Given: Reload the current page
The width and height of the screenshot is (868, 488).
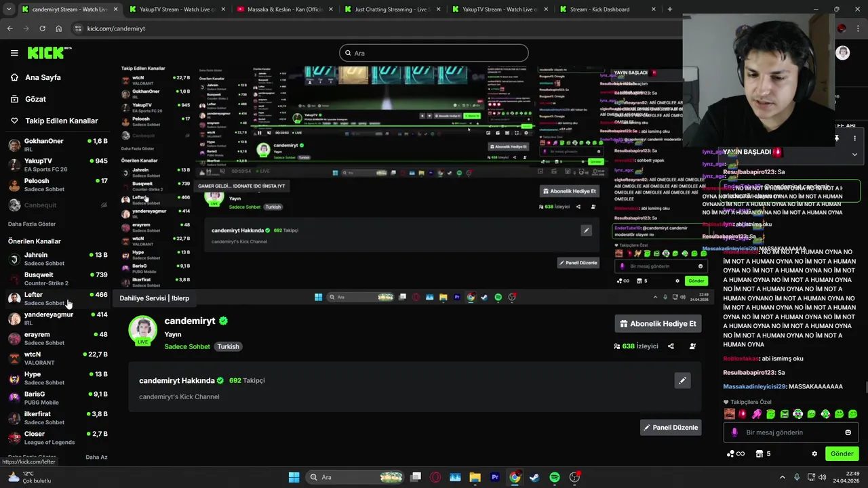Looking at the screenshot, I should pyautogui.click(x=42, y=28).
